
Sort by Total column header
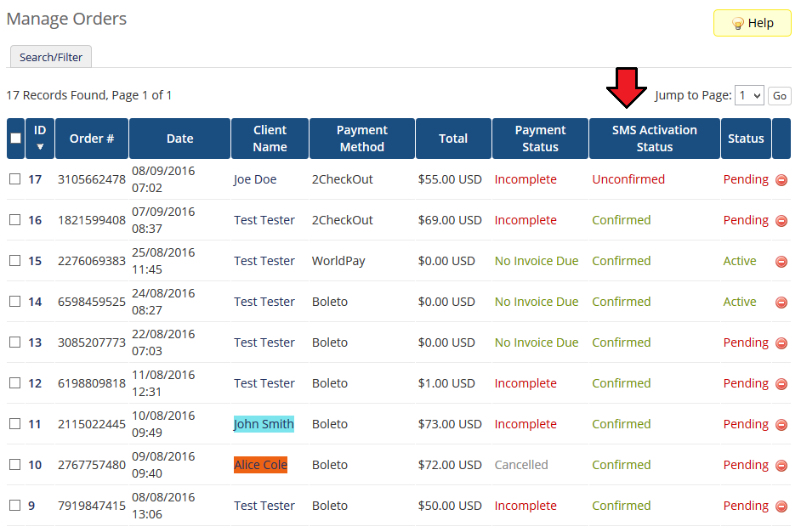point(453,139)
